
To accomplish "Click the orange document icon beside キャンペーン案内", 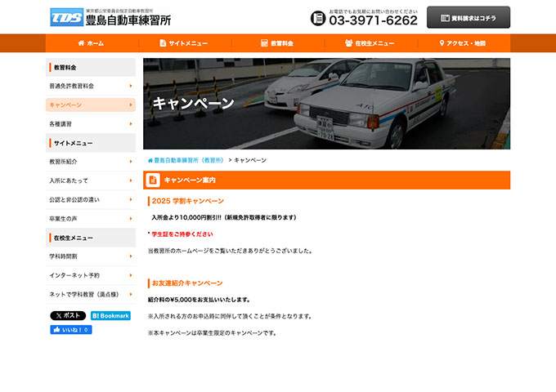I will 153,180.
